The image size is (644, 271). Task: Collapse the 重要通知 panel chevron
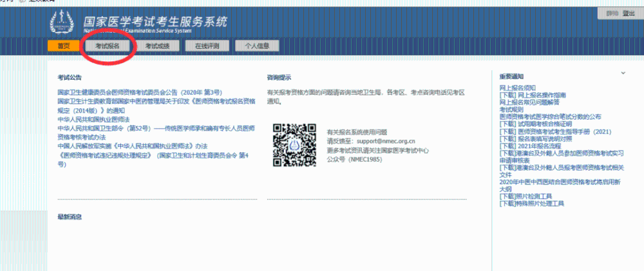[x=623, y=73]
